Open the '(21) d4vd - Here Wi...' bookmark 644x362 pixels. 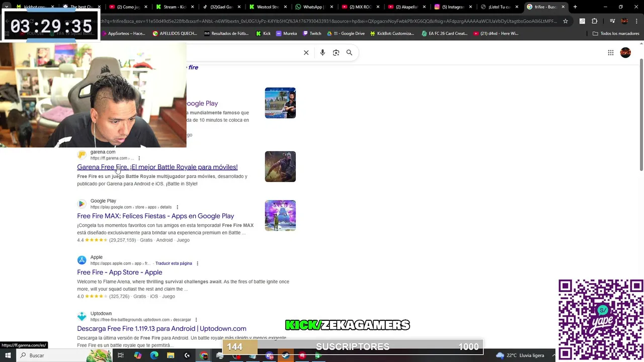[x=495, y=33]
